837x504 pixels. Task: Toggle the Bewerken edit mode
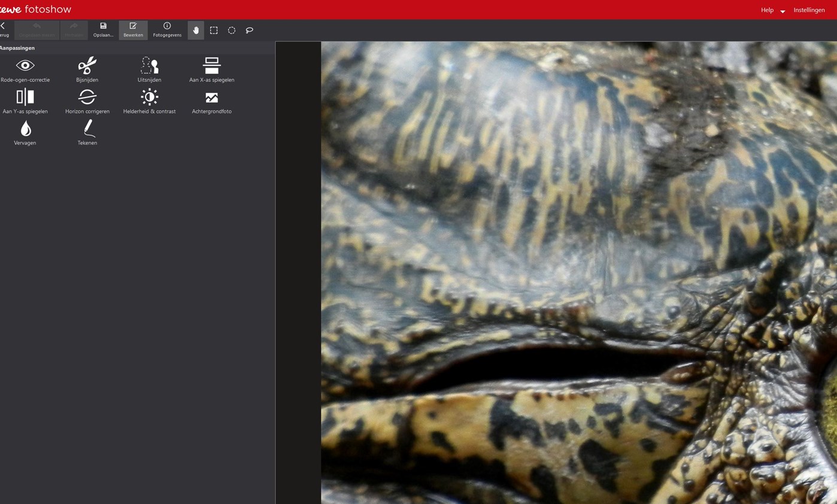pos(133,30)
